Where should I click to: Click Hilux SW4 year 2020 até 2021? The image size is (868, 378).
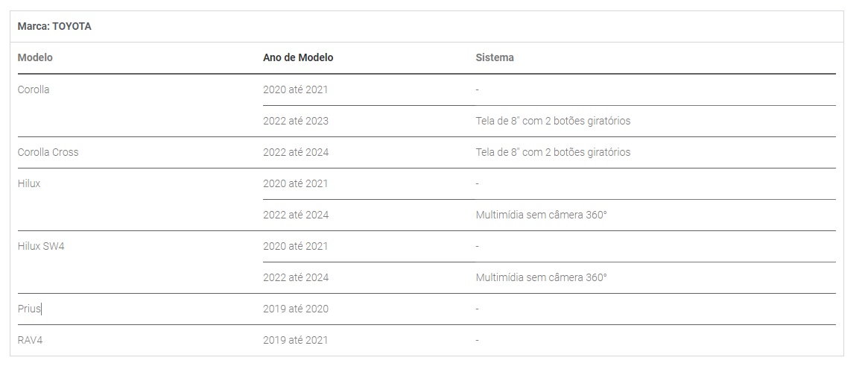295,246
